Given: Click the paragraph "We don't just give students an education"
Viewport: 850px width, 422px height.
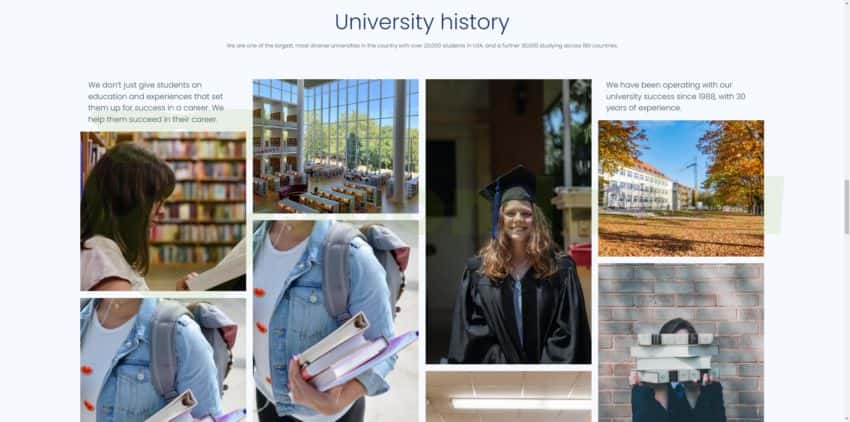Looking at the screenshot, I should pos(156,102).
